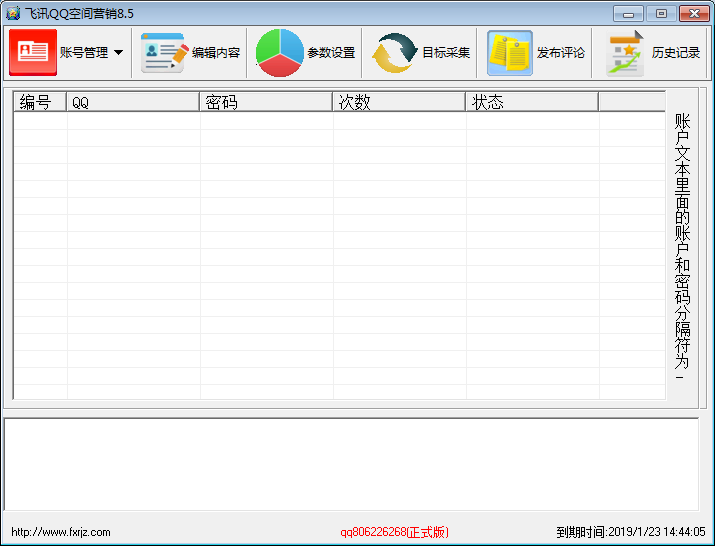
Task: Click the red qq806226268(正式版) text
Action: coord(394,532)
